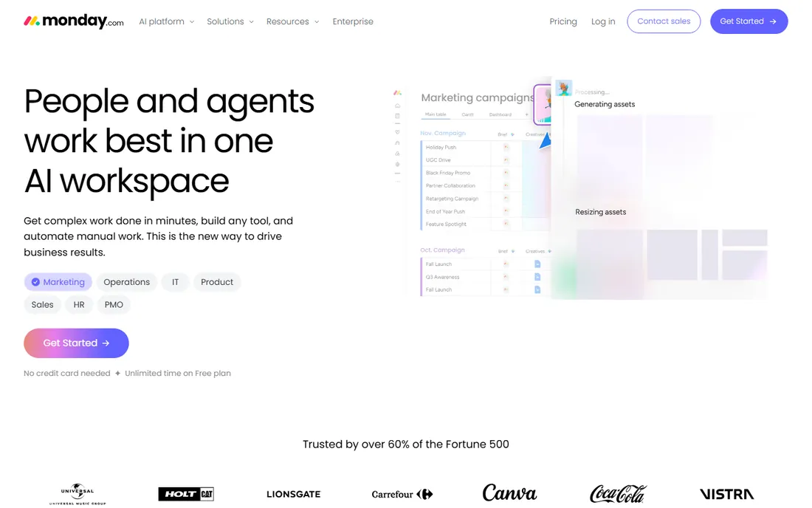Click the Brief icon in Feature Spotlight row
Image resolution: width=812 pixels, height=508 pixels.
tap(506, 224)
